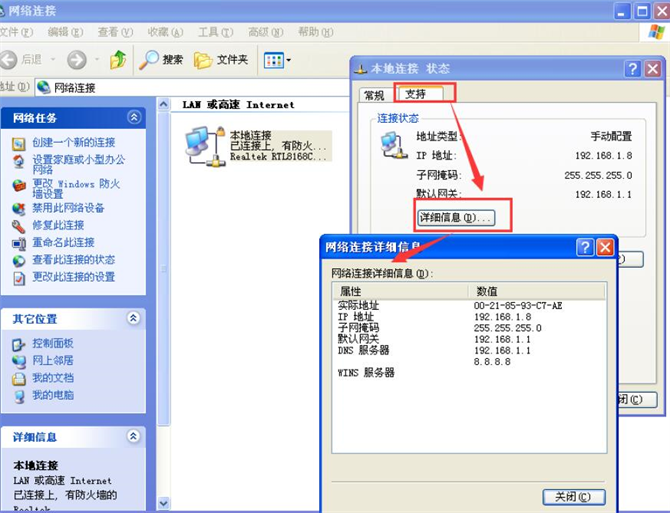
Task: Open 控制面板 from other places
Action: 53,343
